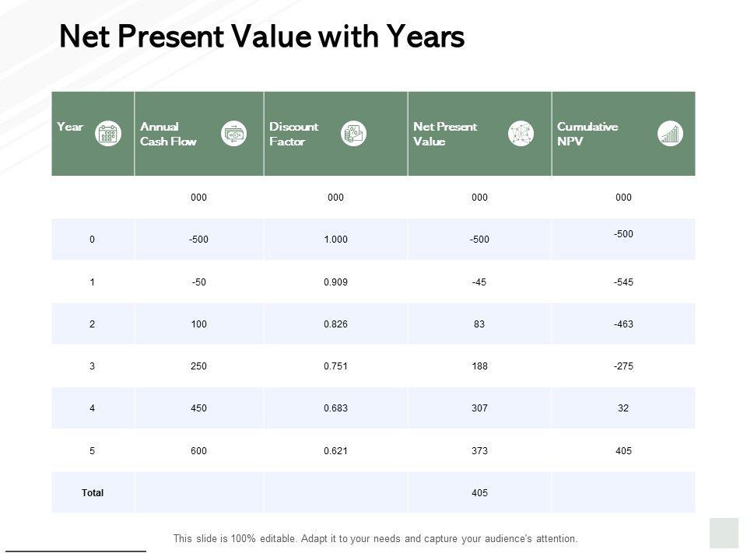Select the cell showing 1.000
This screenshot has width=747, height=560.
click(335, 240)
